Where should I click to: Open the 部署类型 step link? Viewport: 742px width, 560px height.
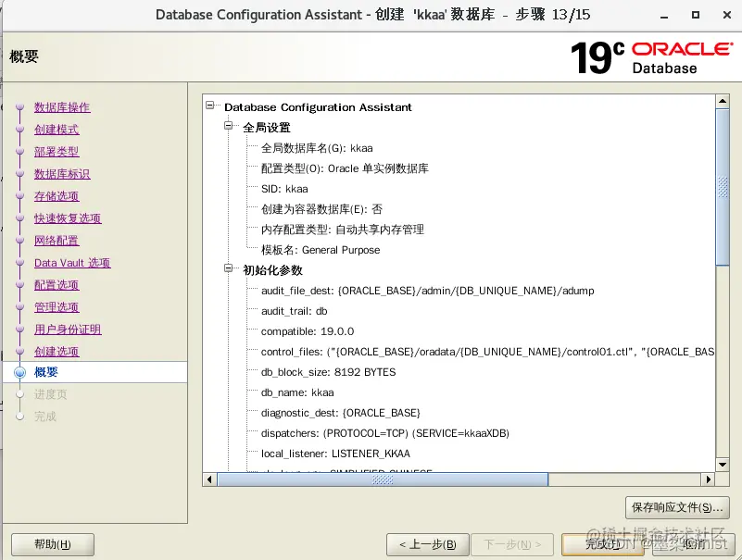tap(57, 152)
